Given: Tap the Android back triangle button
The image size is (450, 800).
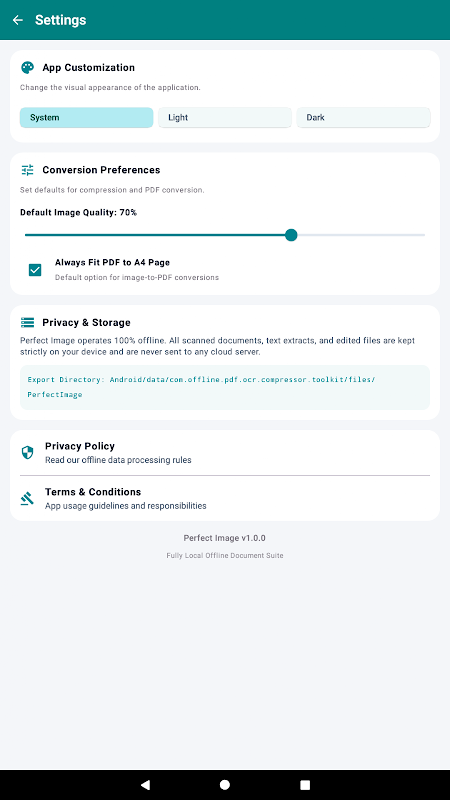Looking at the screenshot, I should (x=145, y=785).
